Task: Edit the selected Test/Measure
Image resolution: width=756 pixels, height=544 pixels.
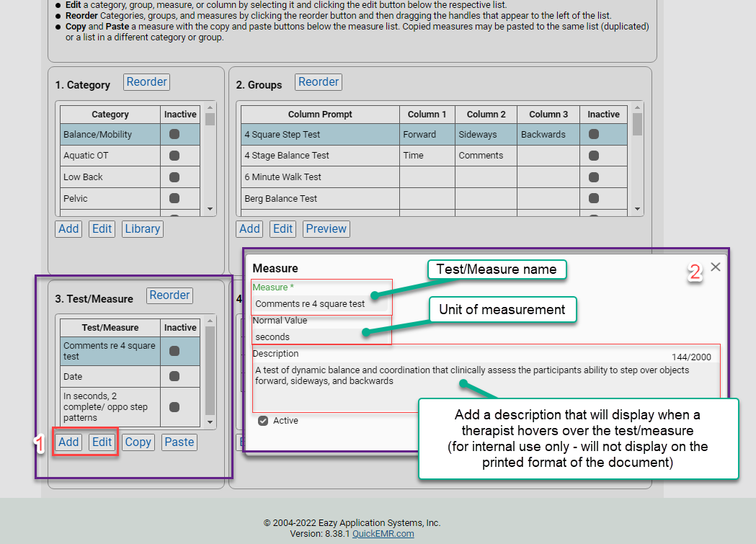Action: point(102,442)
